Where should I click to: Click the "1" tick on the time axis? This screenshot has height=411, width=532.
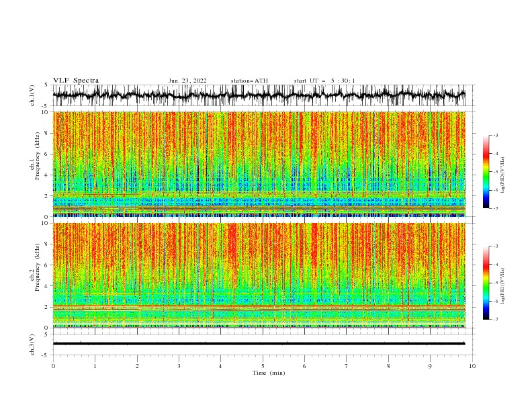tap(95, 366)
